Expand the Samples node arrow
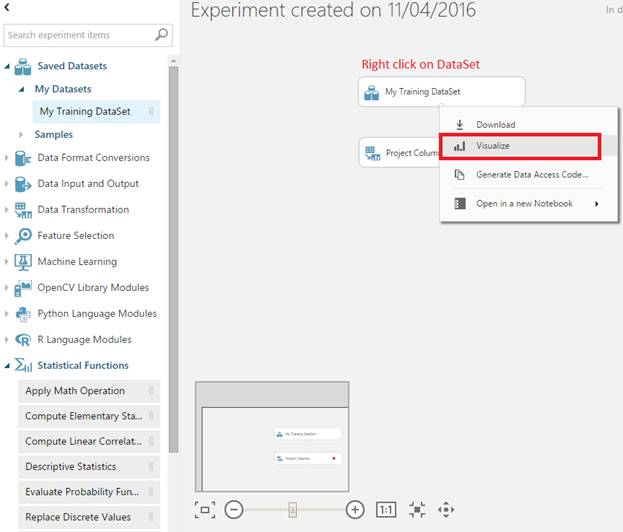The width and height of the screenshot is (623, 532). [21, 135]
